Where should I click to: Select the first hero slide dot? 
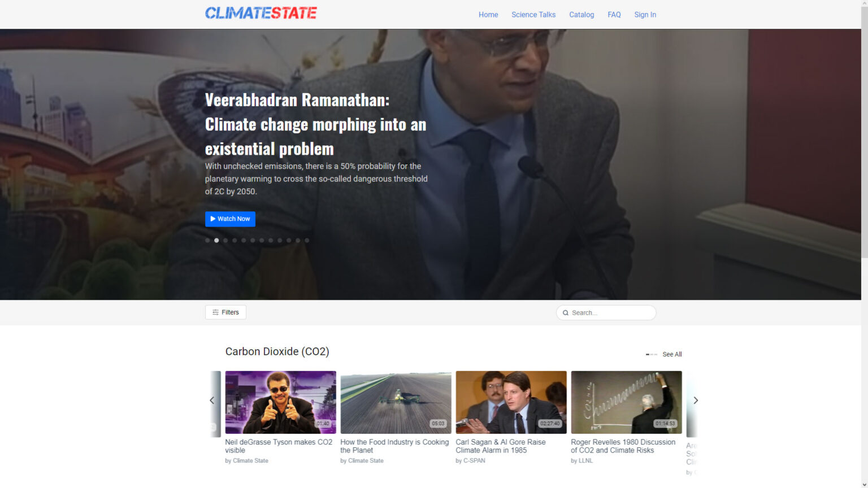[207, 241]
